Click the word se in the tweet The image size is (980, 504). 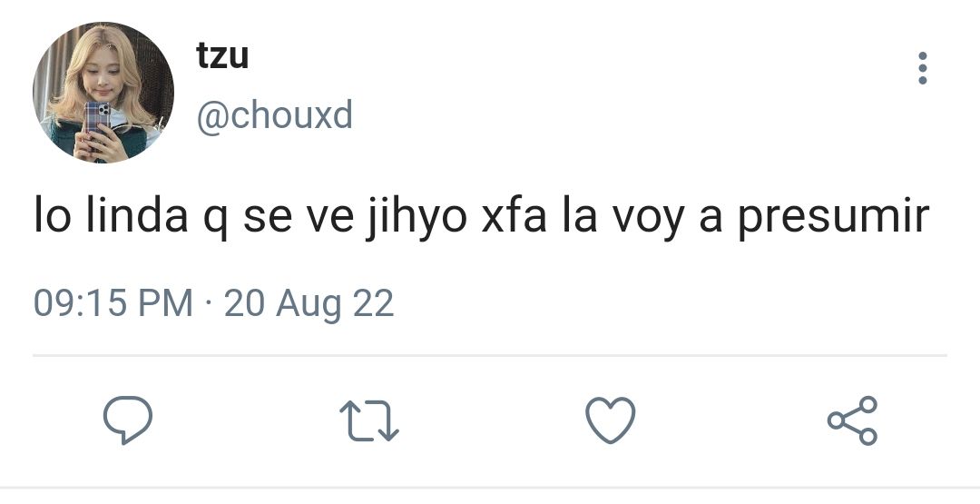coord(266,219)
